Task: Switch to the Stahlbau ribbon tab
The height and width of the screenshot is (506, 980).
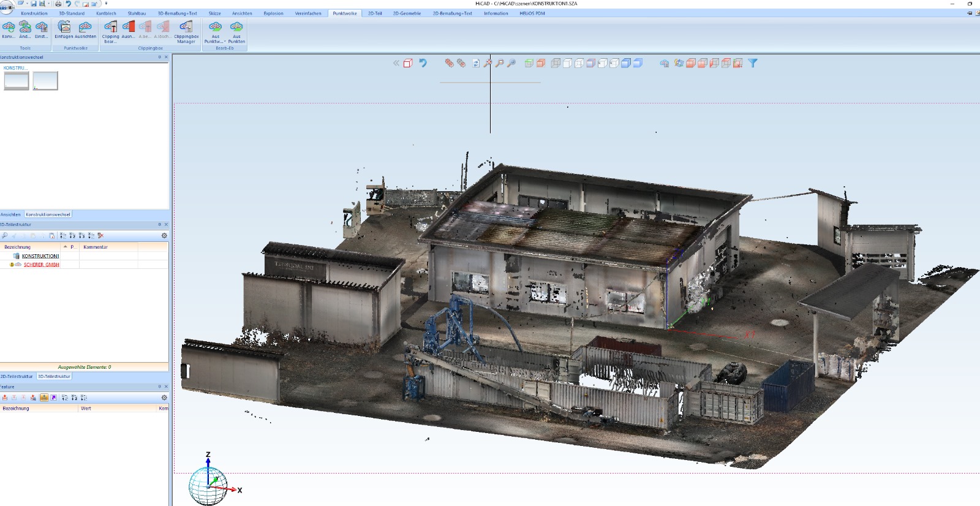Action: pyautogui.click(x=137, y=13)
